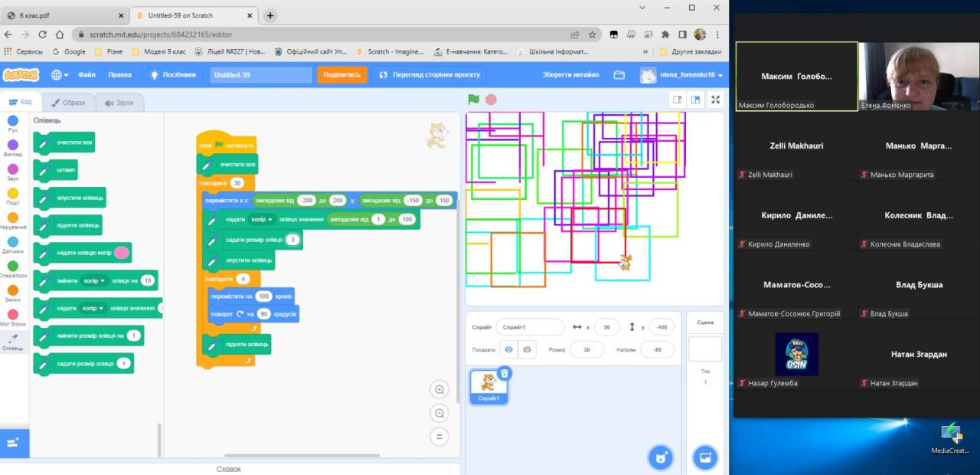980x475 pixels.
Task: Zoom in on the code workspace
Action: [x=439, y=390]
